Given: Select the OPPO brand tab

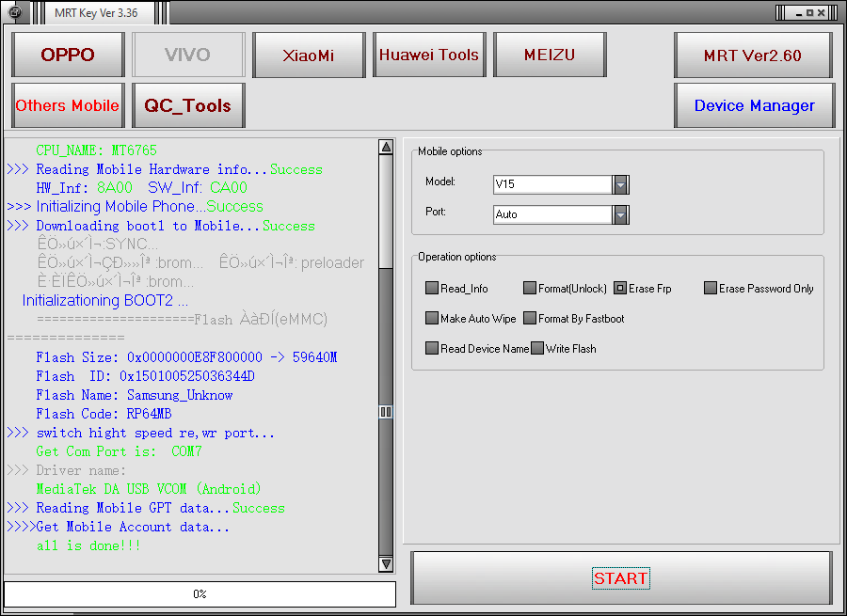Looking at the screenshot, I should click(x=68, y=55).
